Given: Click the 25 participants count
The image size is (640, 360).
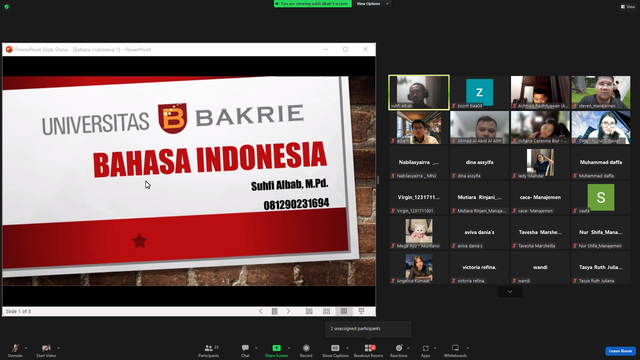Looking at the screenshot, I should tap(216, 347).
